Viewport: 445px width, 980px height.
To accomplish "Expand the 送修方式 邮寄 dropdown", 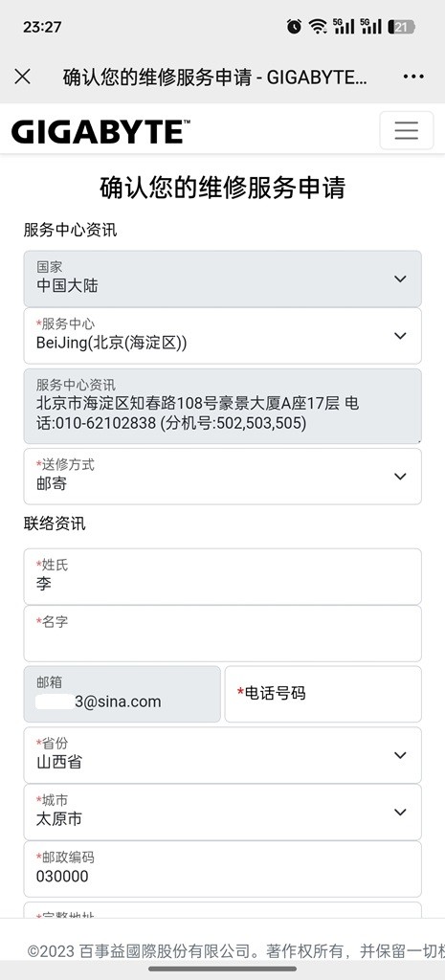I will point(222,477).
